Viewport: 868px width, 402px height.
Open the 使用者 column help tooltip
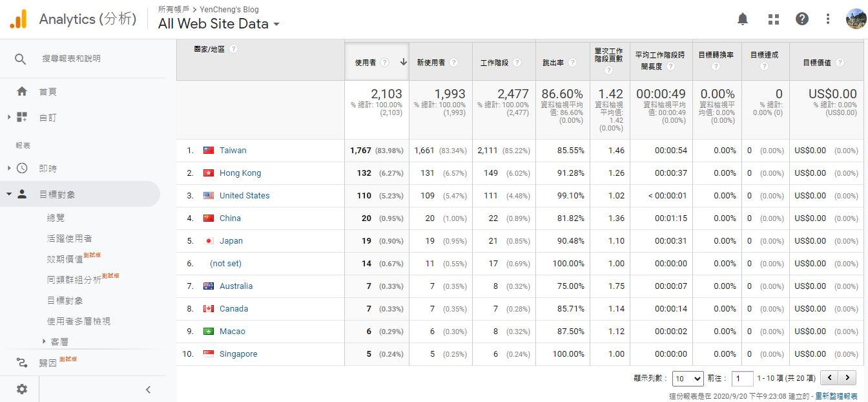(x=386, y=62)
